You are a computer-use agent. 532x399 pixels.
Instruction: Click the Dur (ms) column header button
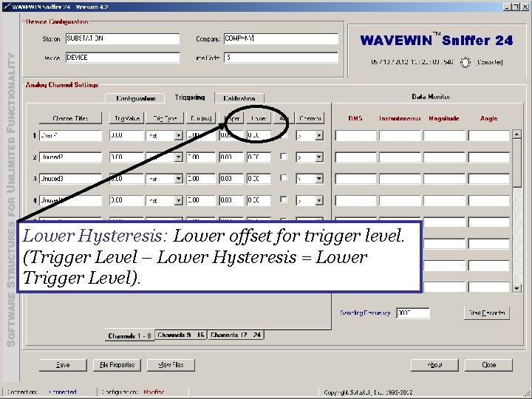[x=201, y=118]
